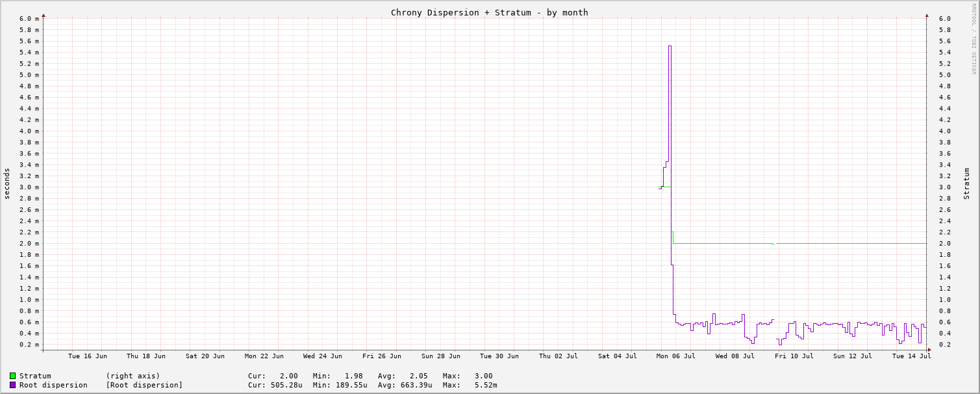Click x-axis label 'Tue 30 Jun'
The height and width of the screenshot is (394, 980).
tap(499, 356)
